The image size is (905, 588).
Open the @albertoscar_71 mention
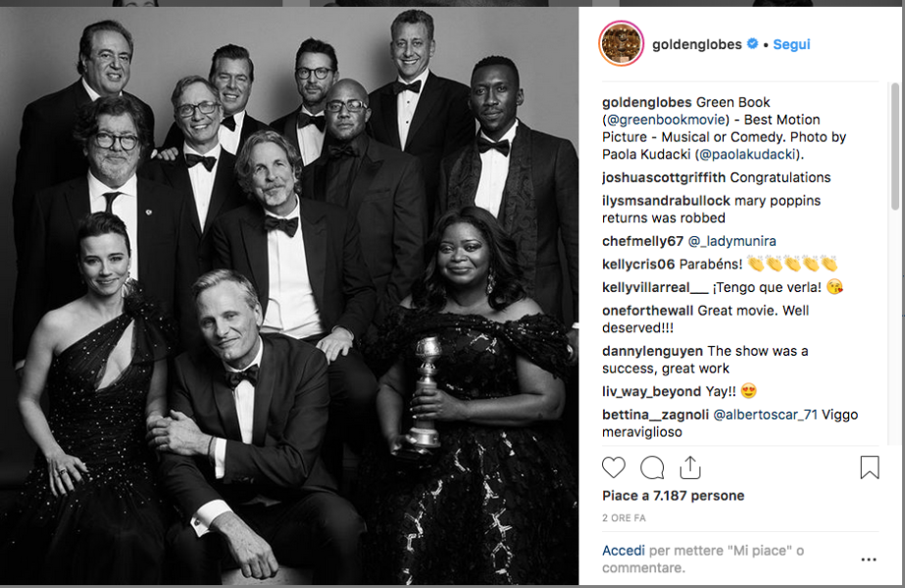tap(766, 415)
